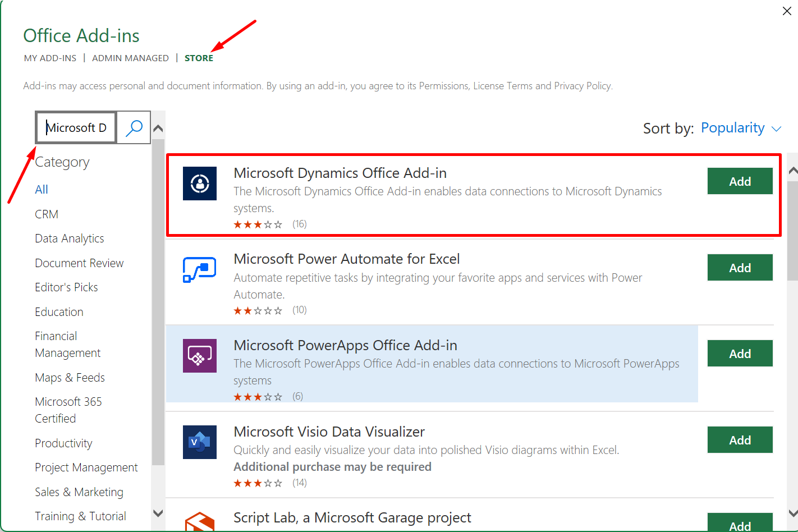Click Dynamics add-in star rating (16)
The width and height of the screenshot is (798, 532).
(x=270, y=224)
